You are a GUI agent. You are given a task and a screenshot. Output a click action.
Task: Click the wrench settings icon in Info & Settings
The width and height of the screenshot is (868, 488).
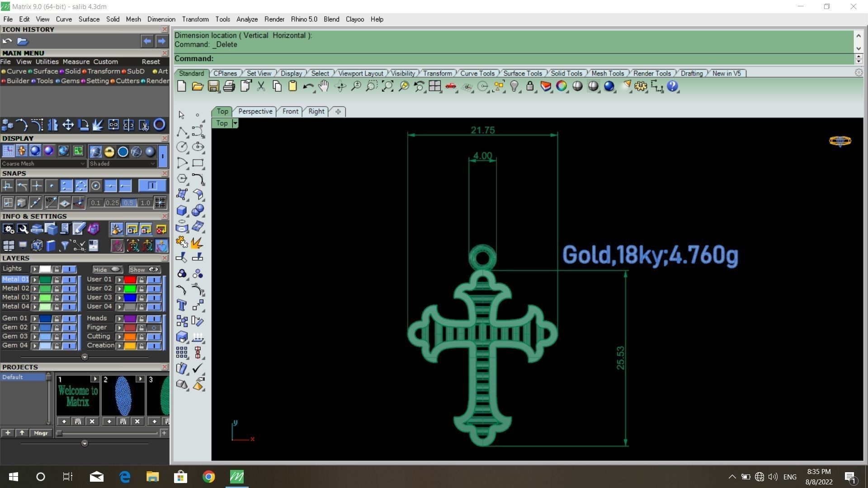[x=23, y=230]
